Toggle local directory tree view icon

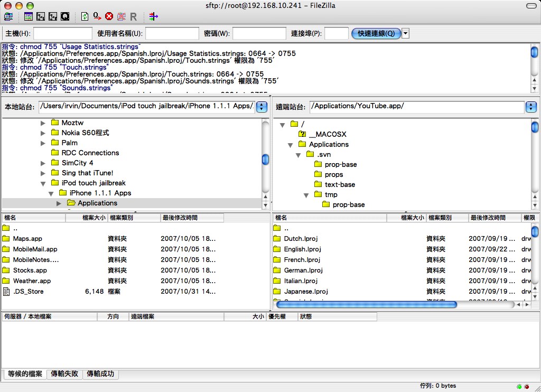(41, 16)
